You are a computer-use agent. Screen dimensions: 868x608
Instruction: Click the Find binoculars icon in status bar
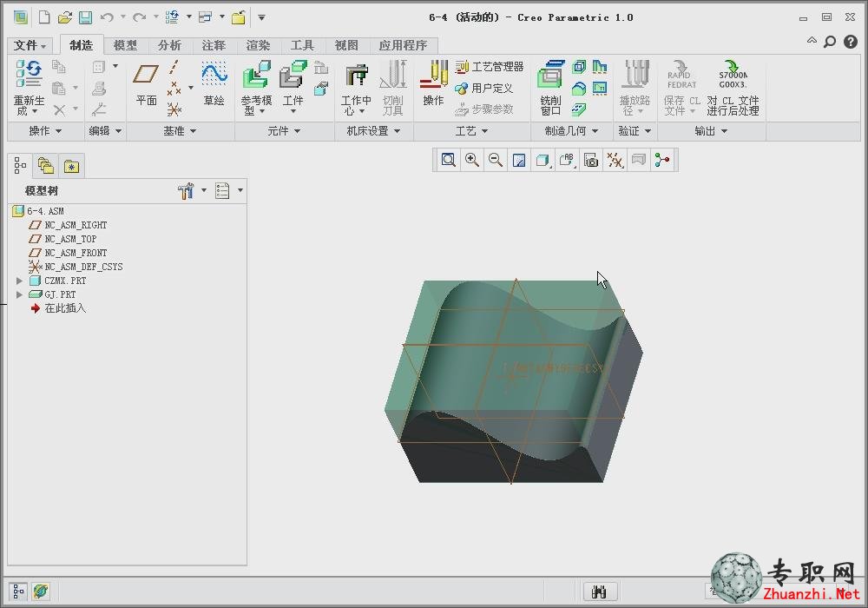(600, 592)
